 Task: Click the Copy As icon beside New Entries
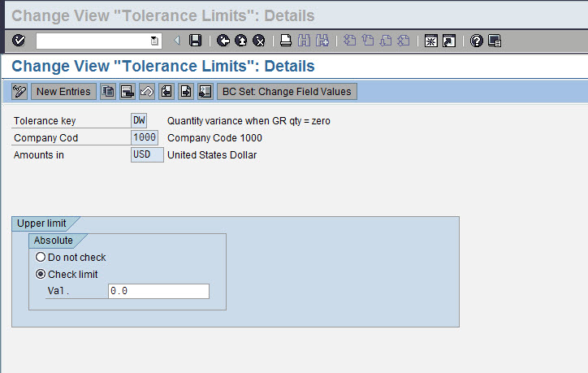pos(108,92)
